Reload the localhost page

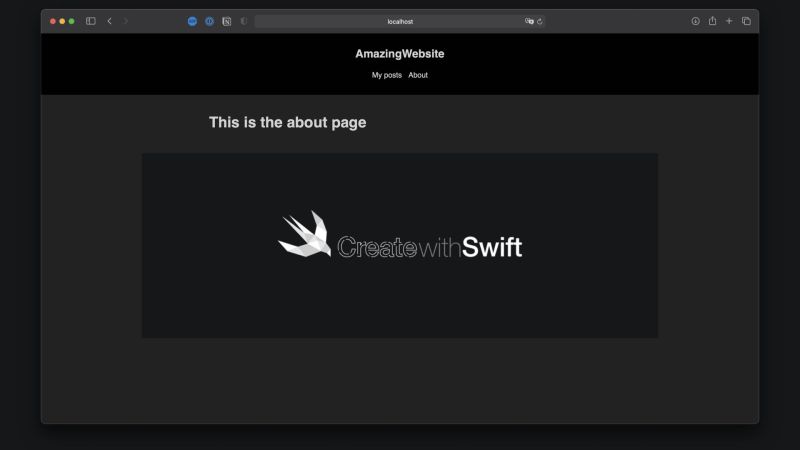(540, 21)
